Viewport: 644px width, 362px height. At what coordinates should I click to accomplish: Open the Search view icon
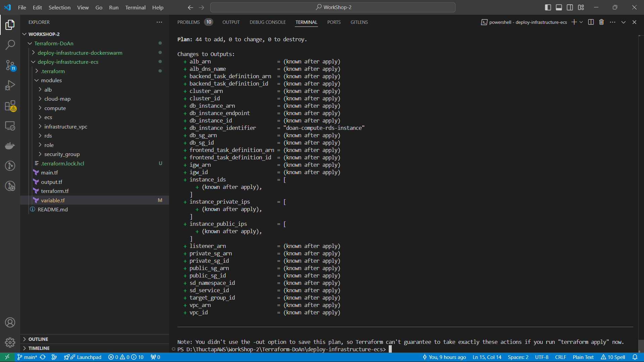click(x=10, y=45)
